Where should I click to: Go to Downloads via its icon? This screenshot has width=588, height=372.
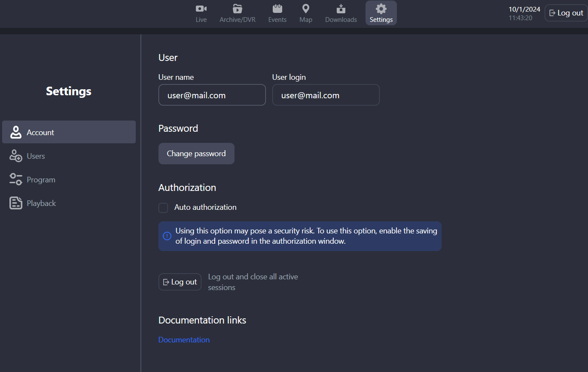pyautogui.click(x=341, y=9)
